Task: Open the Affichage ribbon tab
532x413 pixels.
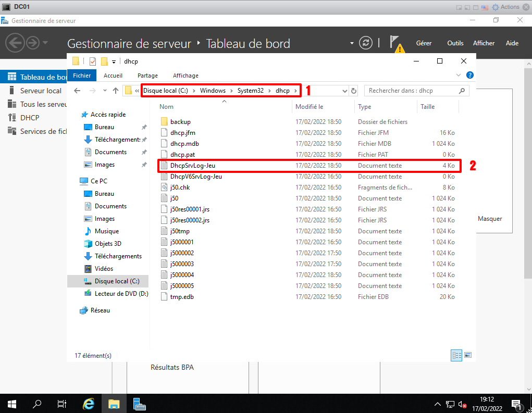Action: point(185,76)
